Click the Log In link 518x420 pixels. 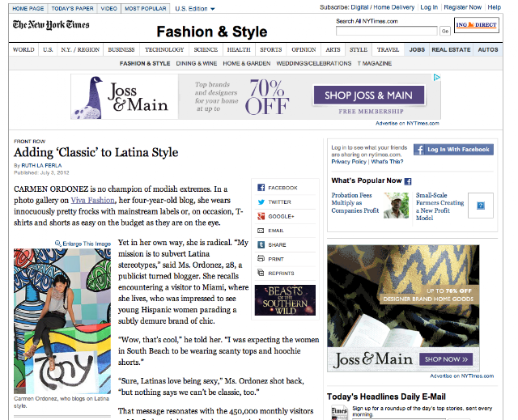click(429, 7)
